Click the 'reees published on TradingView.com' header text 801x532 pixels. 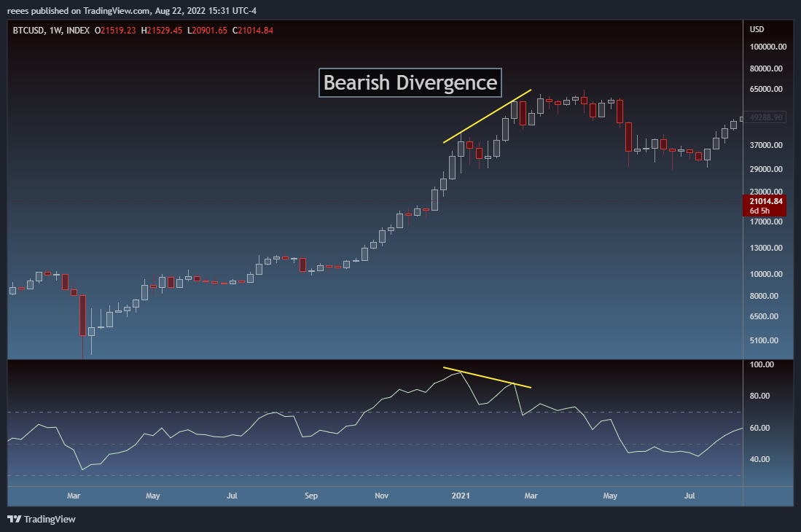click(78, 11)
